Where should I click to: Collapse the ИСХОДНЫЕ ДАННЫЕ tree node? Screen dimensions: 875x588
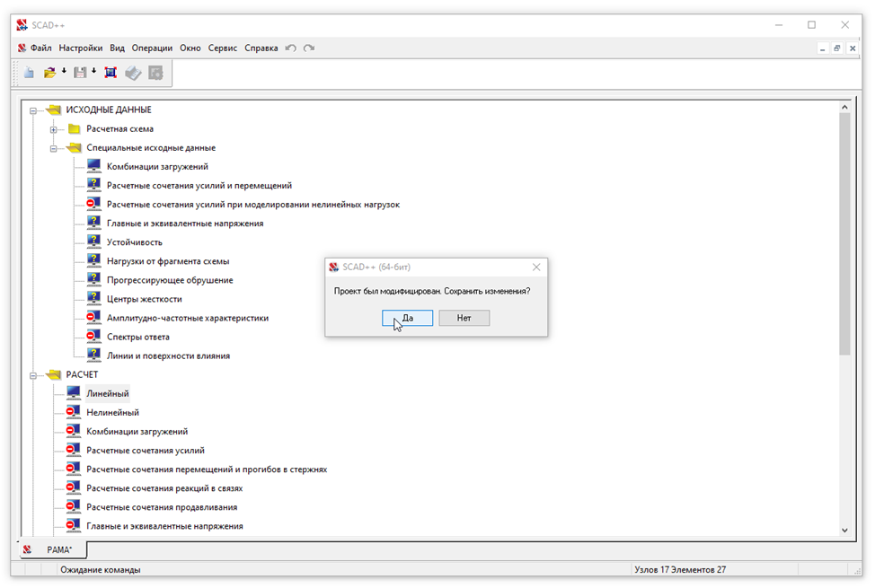click(x=33, y=110)
